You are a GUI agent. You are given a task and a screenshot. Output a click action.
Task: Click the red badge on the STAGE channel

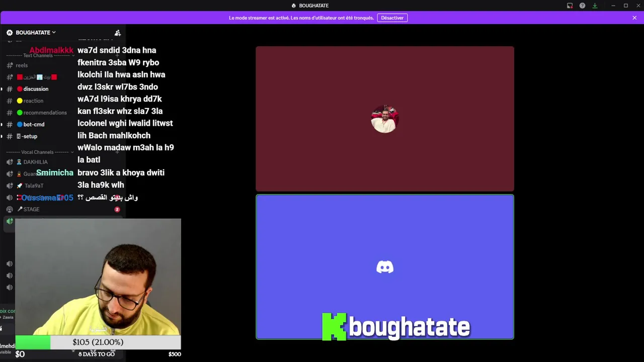tap(117, 209)
